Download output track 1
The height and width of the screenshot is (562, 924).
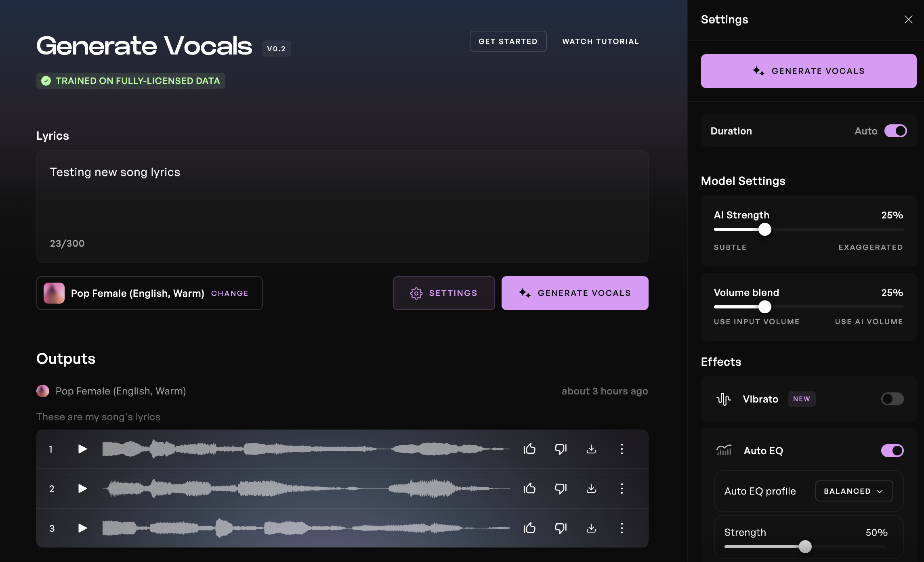point(591,449)
